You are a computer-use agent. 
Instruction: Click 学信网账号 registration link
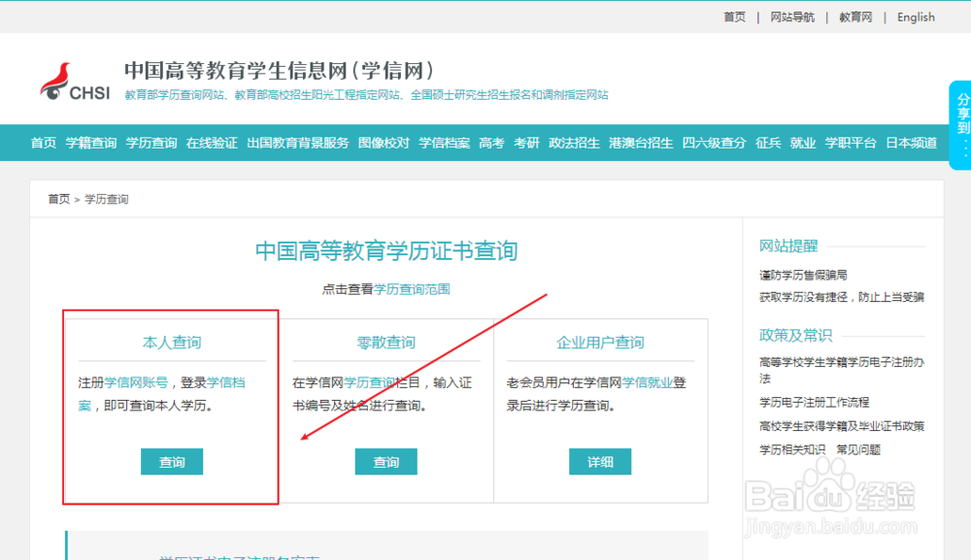[136, 382]
